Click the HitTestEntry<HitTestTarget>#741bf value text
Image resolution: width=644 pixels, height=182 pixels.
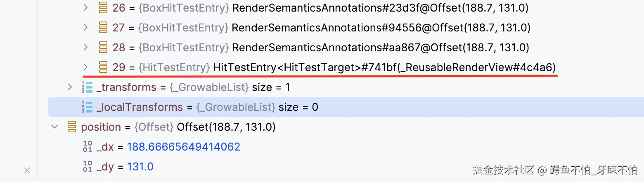tap(384, 67)
